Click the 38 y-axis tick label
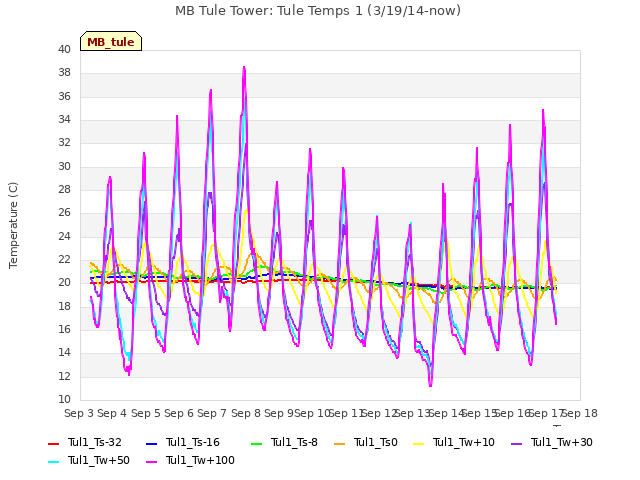The width and height of the screenshot is (640, 480). click(x=64, y=73)
